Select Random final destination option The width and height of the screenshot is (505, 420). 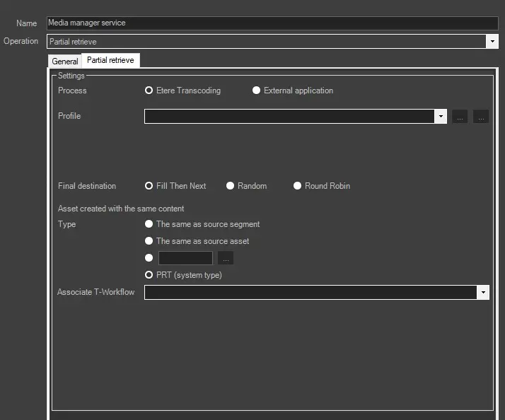click(x=231, y=186)
